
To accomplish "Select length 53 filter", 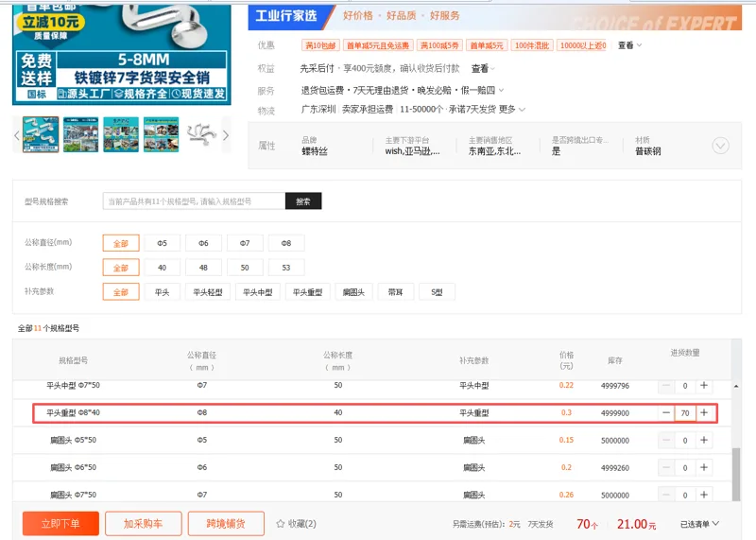I will coord(286,268).
